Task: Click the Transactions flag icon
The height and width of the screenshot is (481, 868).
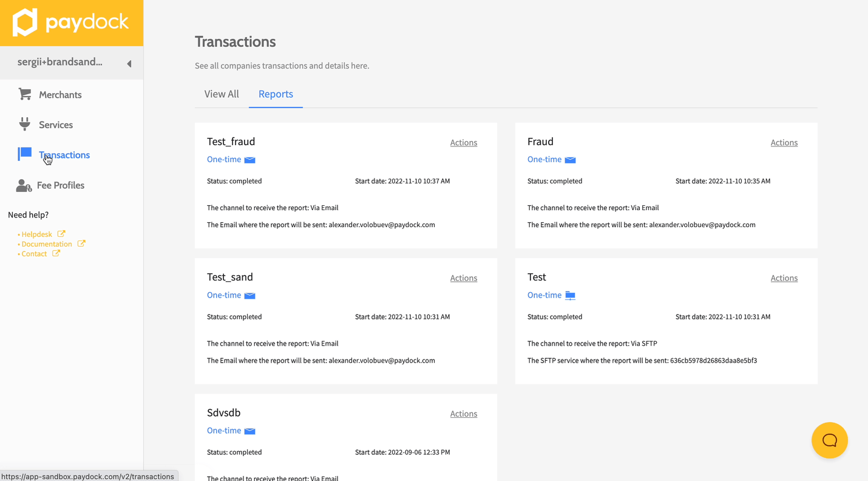Action: click(x=25, y=154)
